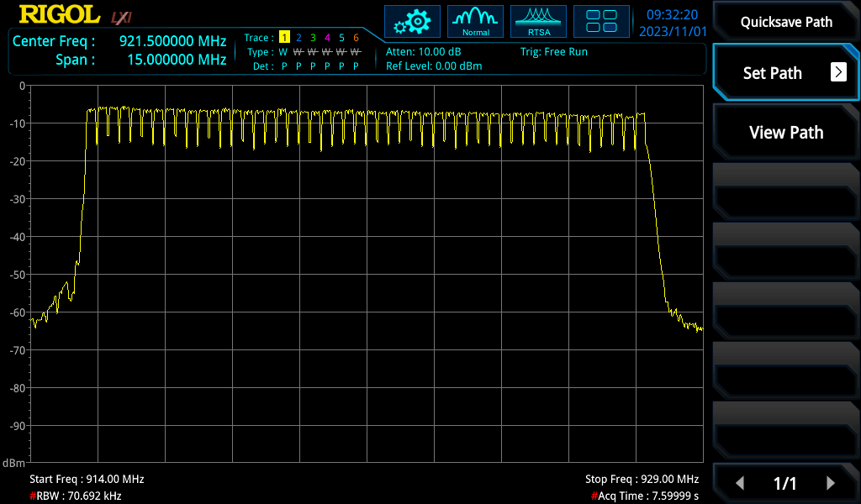This screenshot has height=504, width=861.
Task: Open the system settings gear icon
Action: pos(412,21)
